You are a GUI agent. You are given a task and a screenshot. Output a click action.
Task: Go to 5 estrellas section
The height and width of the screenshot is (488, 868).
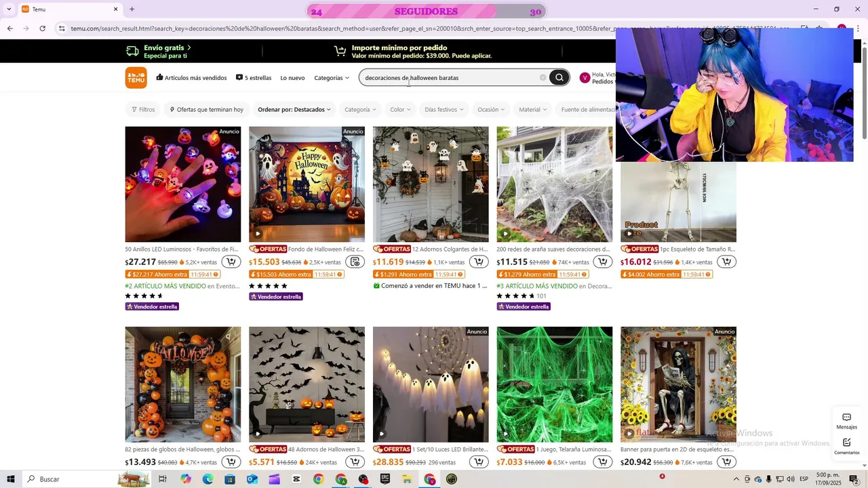click(254, 78)
